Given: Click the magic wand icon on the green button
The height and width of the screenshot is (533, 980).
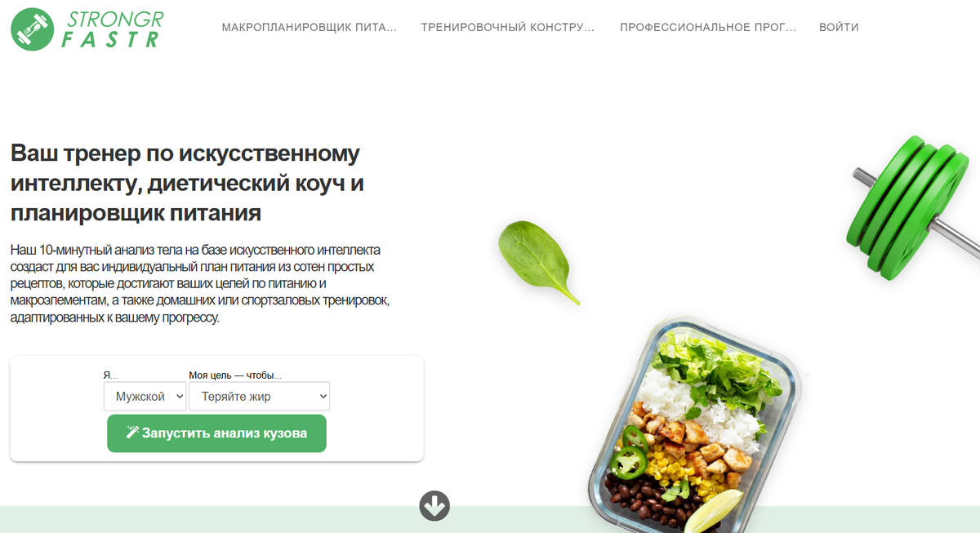Looking at the screenshot, I should click(132, 433).
